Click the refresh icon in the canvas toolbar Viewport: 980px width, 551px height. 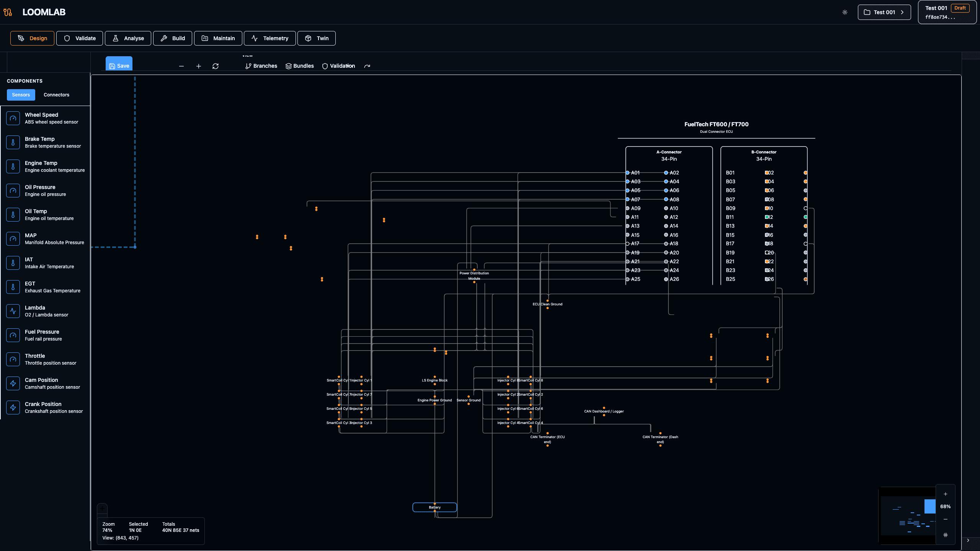coord(216,66)
